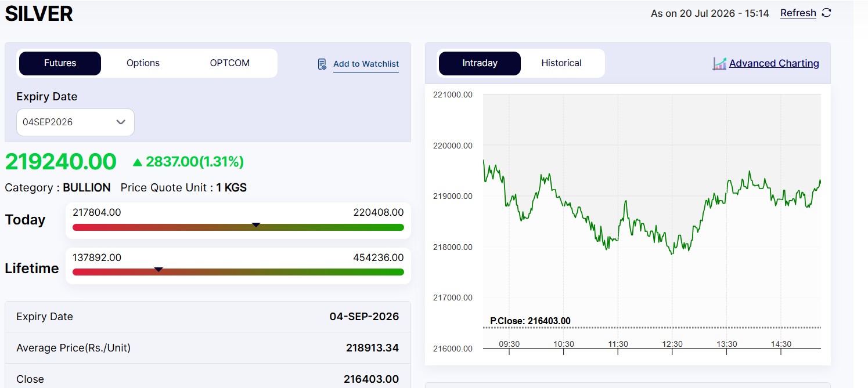Click the Advanced Charting graph icon
868x388 pixels.
[719, 63]
